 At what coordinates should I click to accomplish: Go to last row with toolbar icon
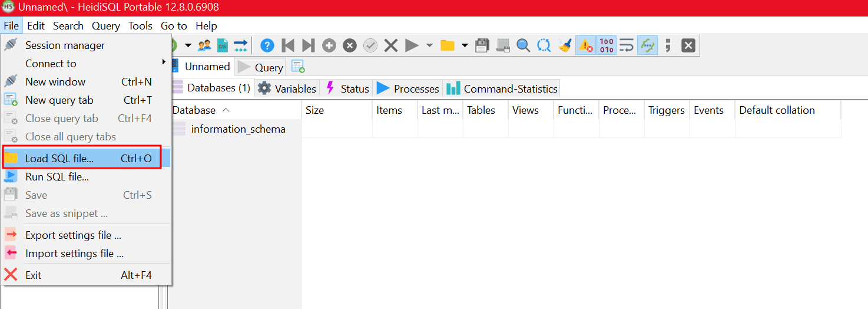[308, 45]
